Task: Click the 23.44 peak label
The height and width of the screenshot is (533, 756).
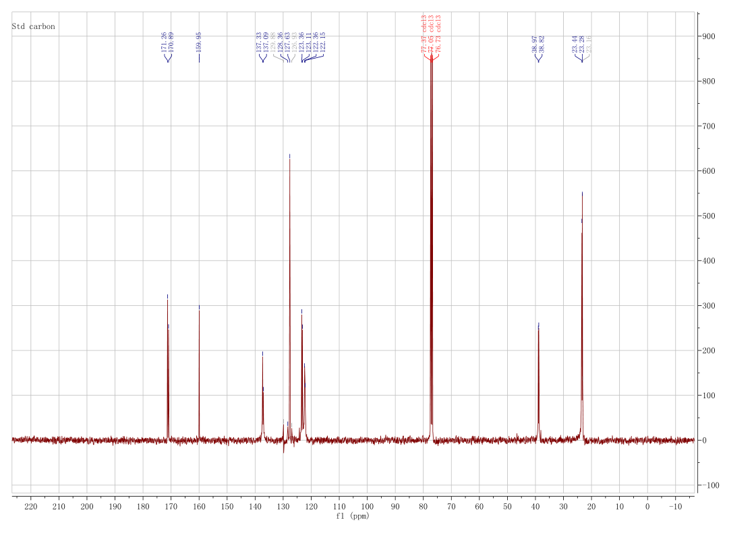Action: [x=575, y=45]
